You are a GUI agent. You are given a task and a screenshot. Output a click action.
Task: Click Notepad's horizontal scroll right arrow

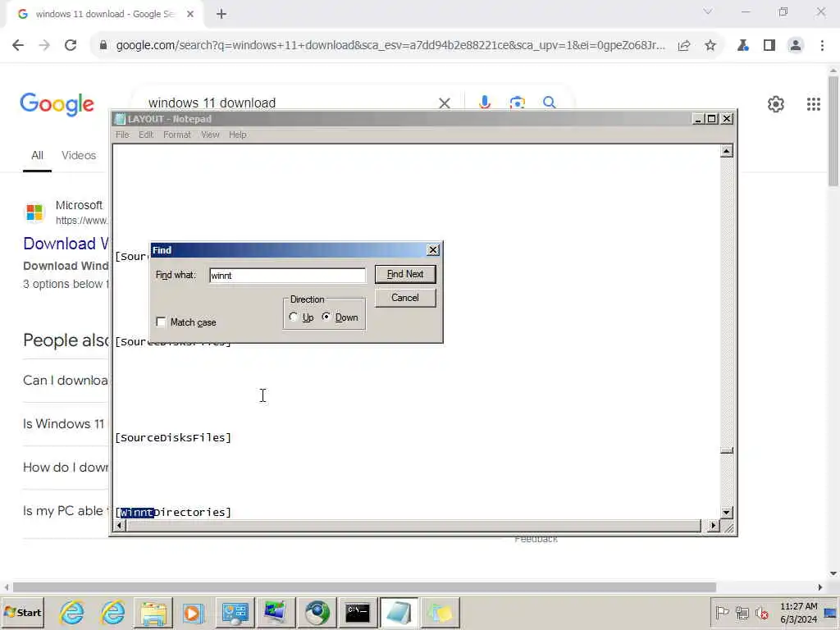[x=713, y=526]
